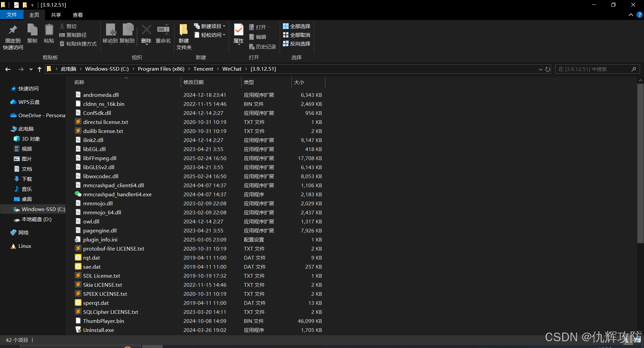Click Copy Path (复制路径)
Image resolution: width=644 pixels, height=348 pixels.
(x=73, y=35)
